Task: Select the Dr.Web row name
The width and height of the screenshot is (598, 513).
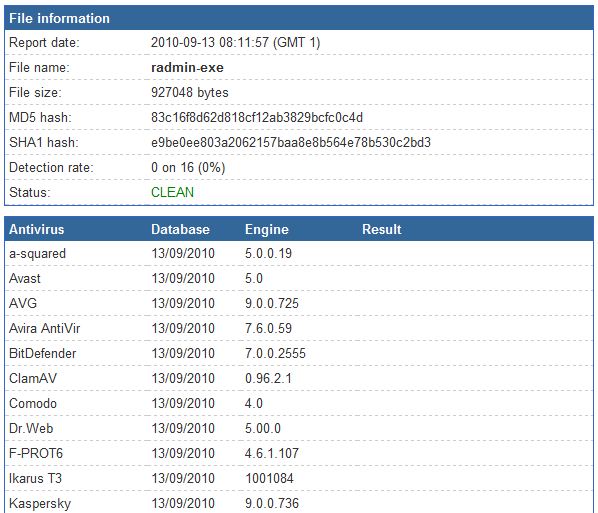Action: click(31, 428)
